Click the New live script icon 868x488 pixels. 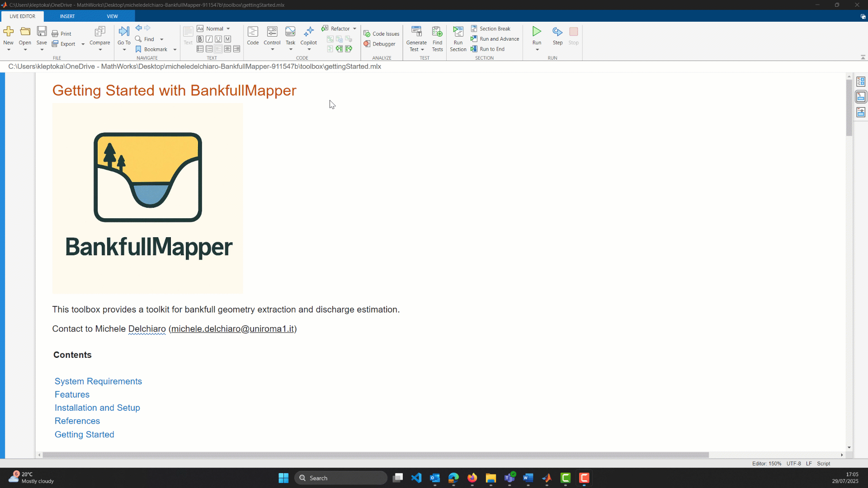pyautogui.click(x=8, y=31)
